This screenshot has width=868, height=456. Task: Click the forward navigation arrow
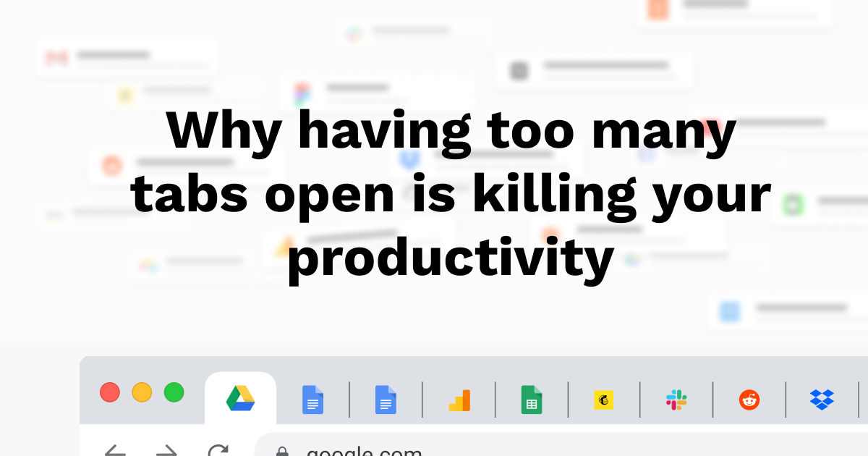click(167, 451)
